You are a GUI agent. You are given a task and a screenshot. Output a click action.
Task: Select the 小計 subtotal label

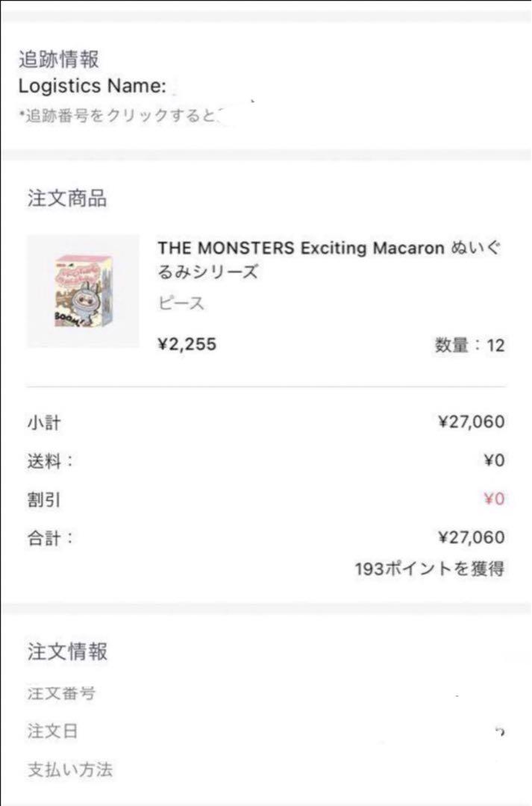44,423
